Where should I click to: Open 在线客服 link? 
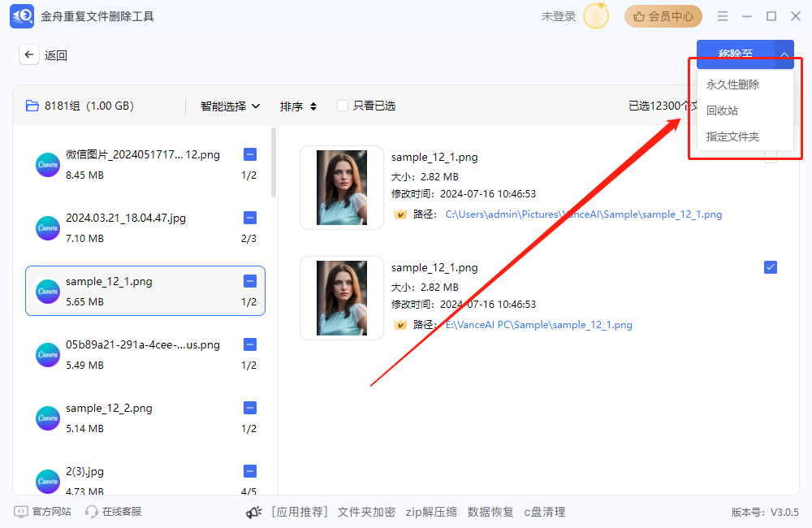[122, 512]
